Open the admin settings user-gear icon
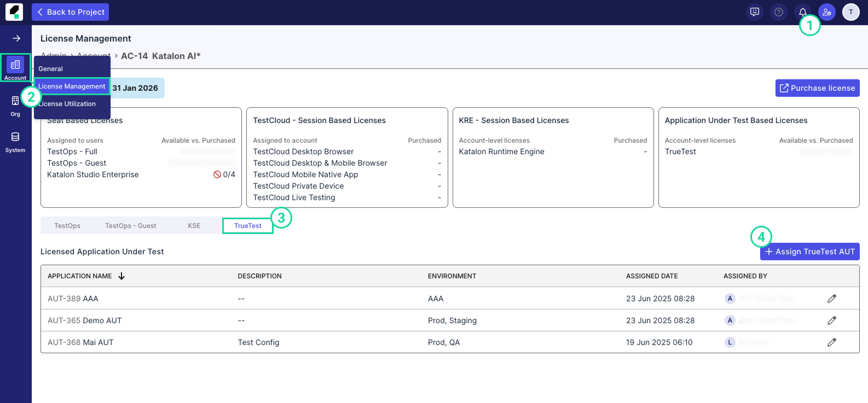This screenshot has width=868, height=403. click(827, 12)
